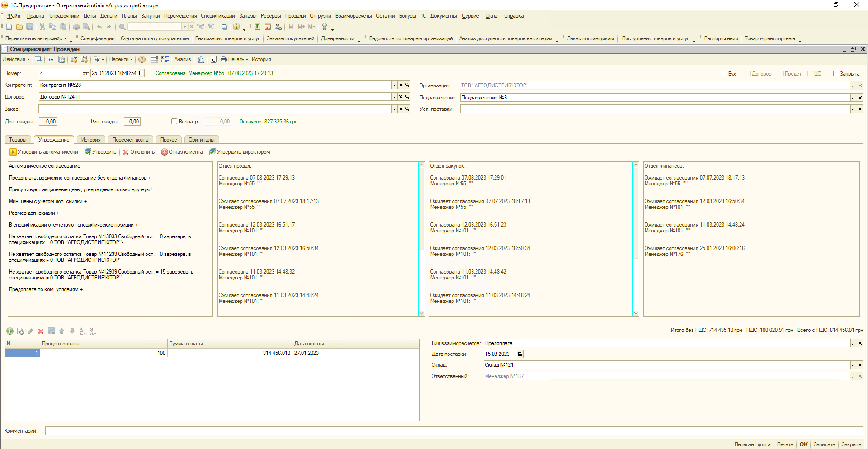
Task: Check the Вознагр. checkbox
Action: tap(174, 122)
